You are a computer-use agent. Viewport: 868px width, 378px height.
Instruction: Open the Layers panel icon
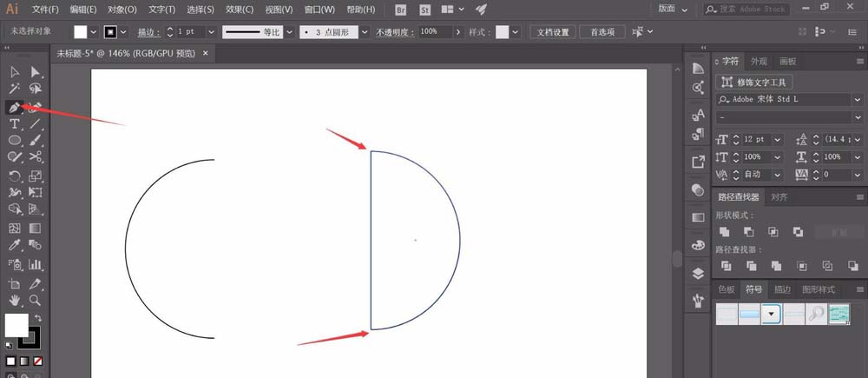pyautogui.click(x=699, y=273)
